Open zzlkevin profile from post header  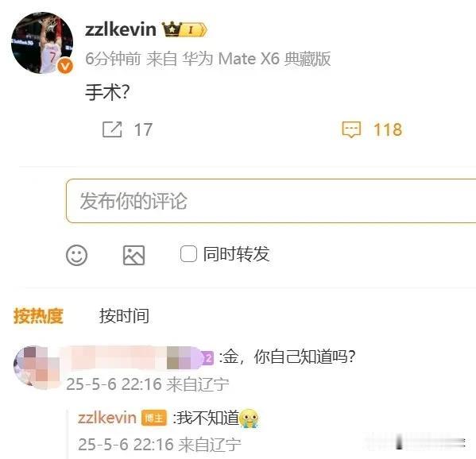(x=121, y=29)
